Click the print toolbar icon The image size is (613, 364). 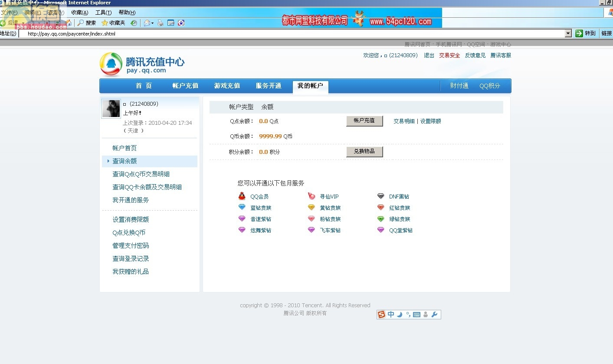pos(160,23)
